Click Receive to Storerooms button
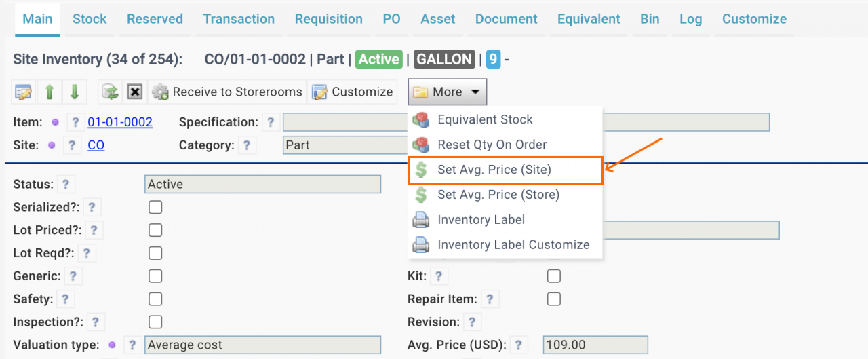The width and height of the screenshot is (868, 359). tap(227, 92)
